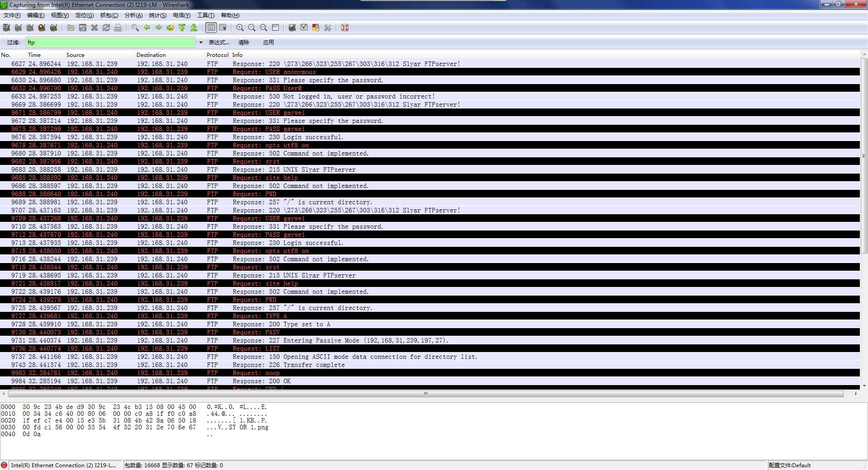Select packet 9676 230 Login successful
Viewport: 868px width, 470px height.
pyautogui.click(x=430, y=137)
